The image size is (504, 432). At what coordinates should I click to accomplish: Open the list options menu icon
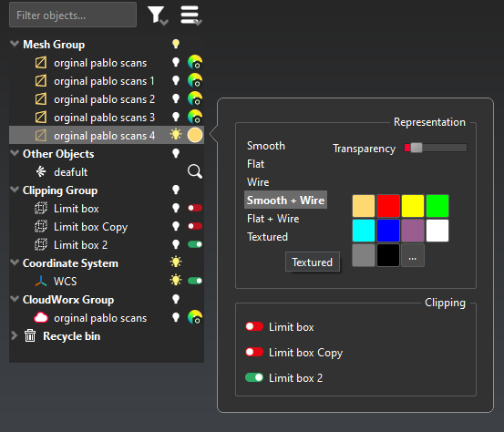190,15
